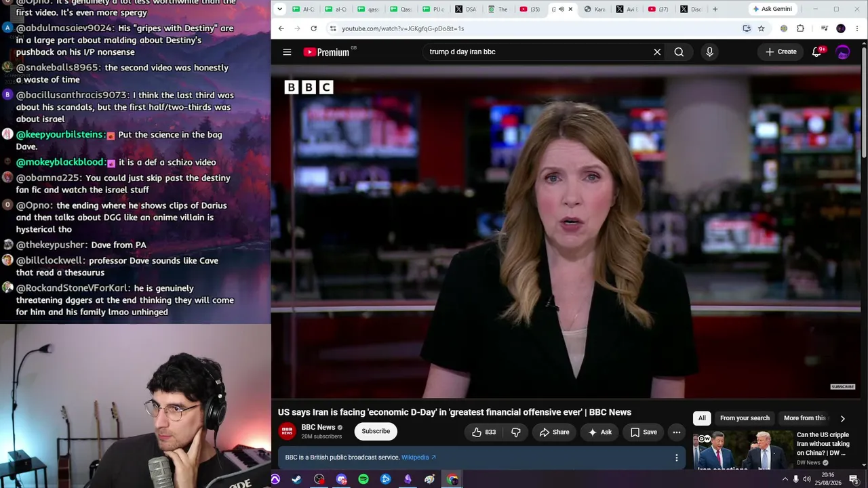The height and width of the screenshot is (488, 868).
Task: Bookmark this page with the star
Action: [x=761, y=28]
